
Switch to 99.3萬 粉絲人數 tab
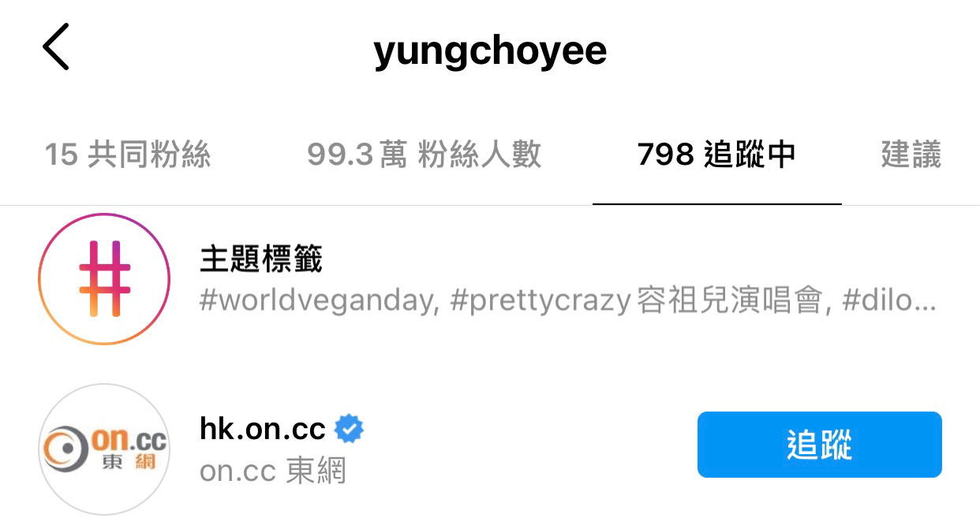(x=425, y=155)
